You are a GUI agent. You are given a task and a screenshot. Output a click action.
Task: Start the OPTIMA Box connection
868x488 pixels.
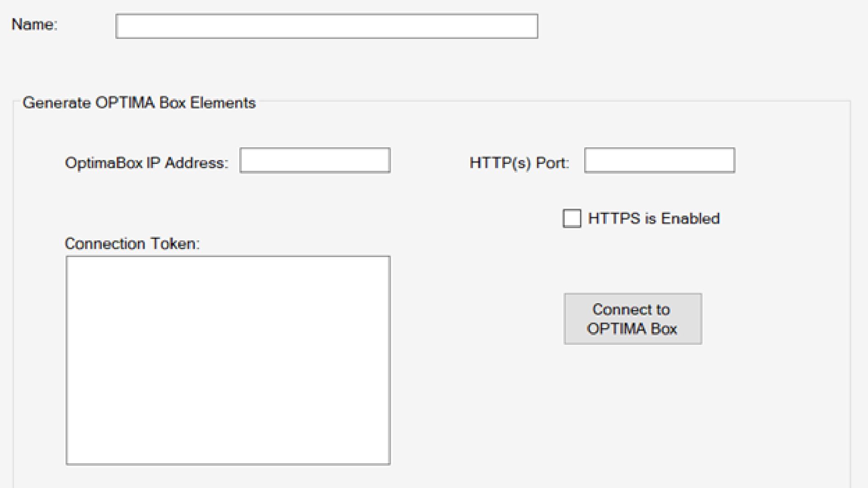click(x=633, y=319)
